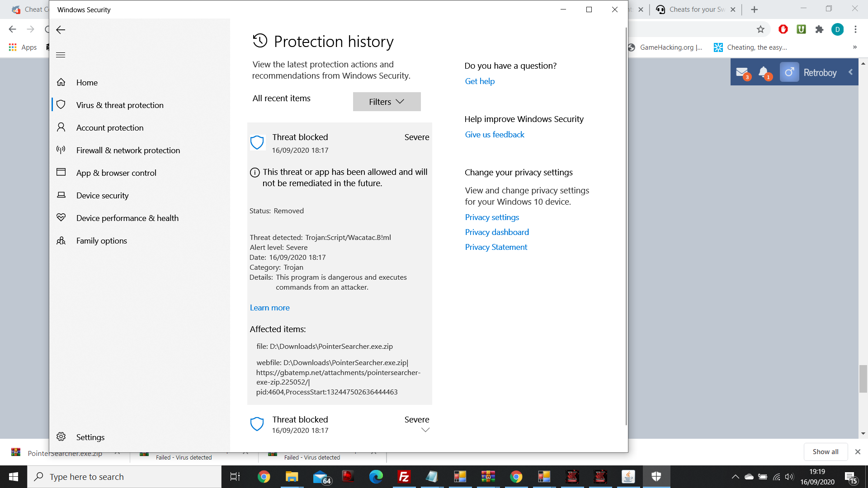Image resolution: width=868 pixels, height=488 pixels.
Task: Click Windows Start button
Action: 14,477
